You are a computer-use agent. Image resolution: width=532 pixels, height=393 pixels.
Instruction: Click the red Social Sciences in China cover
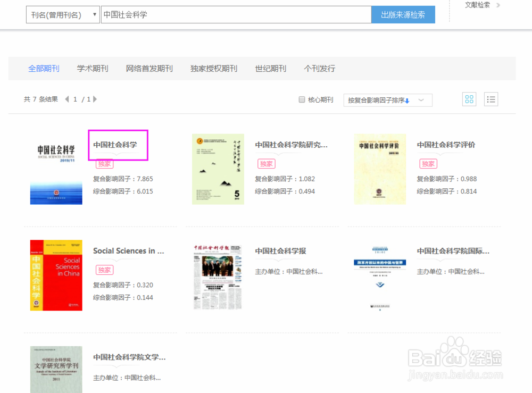56,275
